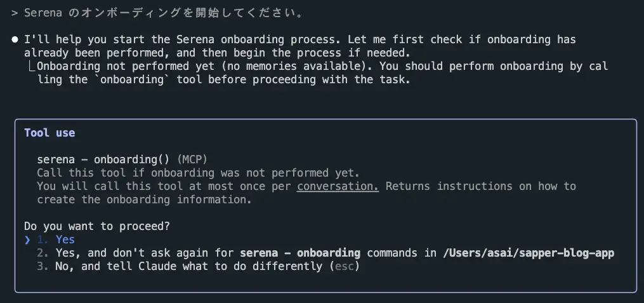This screenshot has height=303, width=644.
Task: Click the bold serena - onboarding text in option 2
Action: coord(300,253)
